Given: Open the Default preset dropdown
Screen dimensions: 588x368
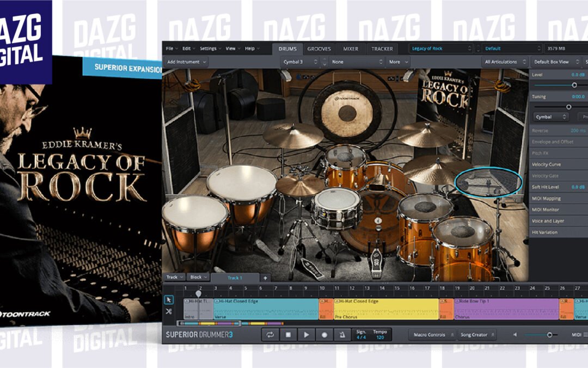Looking at the screenshot, I should pyautogui.click(x=512, y=49).
